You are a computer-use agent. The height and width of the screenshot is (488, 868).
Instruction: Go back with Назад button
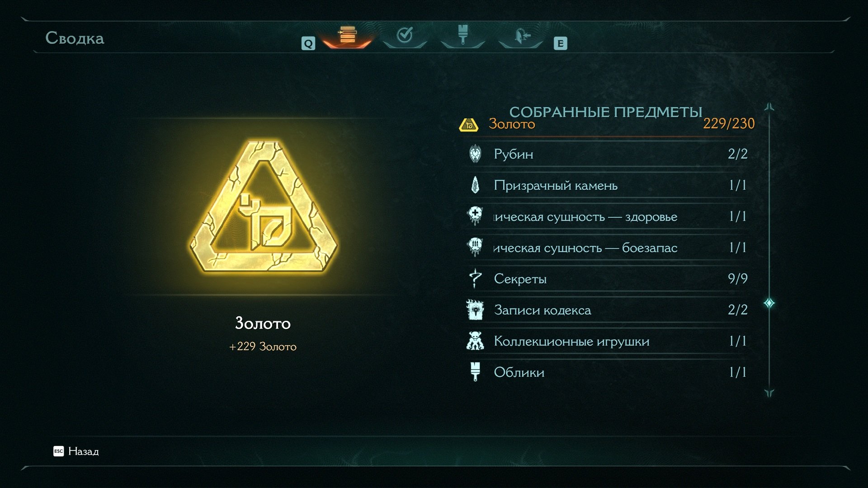pos(76,451)
